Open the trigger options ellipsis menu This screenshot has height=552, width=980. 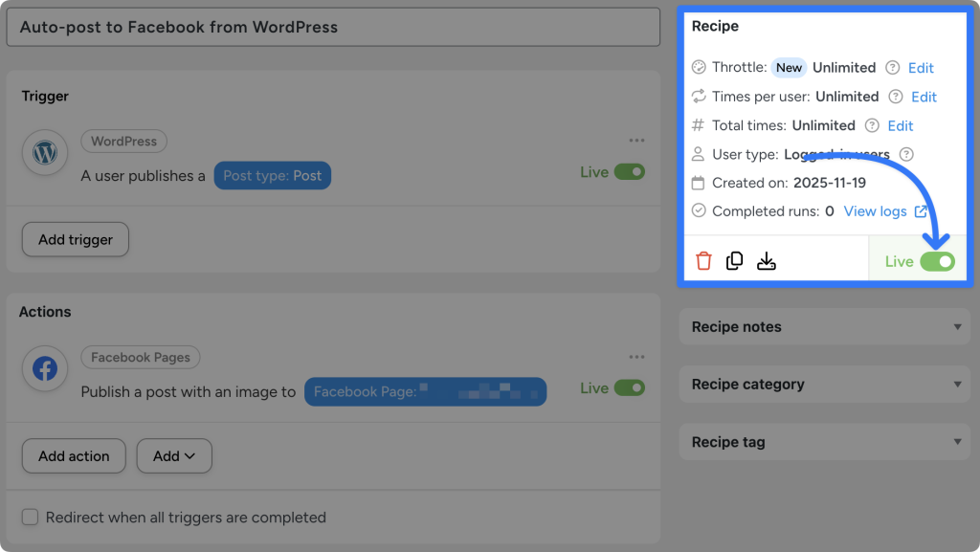pyautogui.click(x=636, y=140)
